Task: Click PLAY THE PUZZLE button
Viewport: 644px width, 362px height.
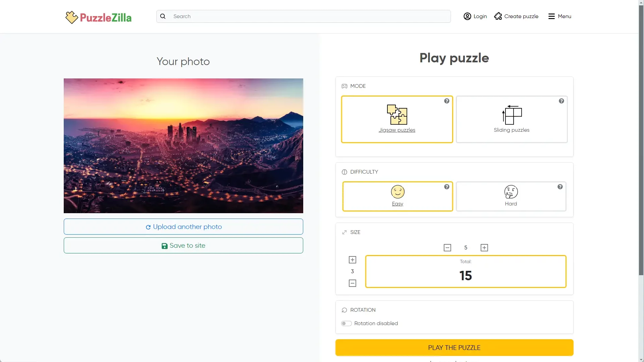Action: point(454,347)
